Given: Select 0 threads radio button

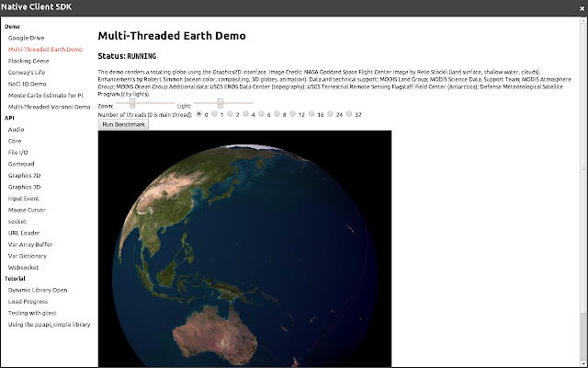Looking at the screenshot, I should 198,114.
